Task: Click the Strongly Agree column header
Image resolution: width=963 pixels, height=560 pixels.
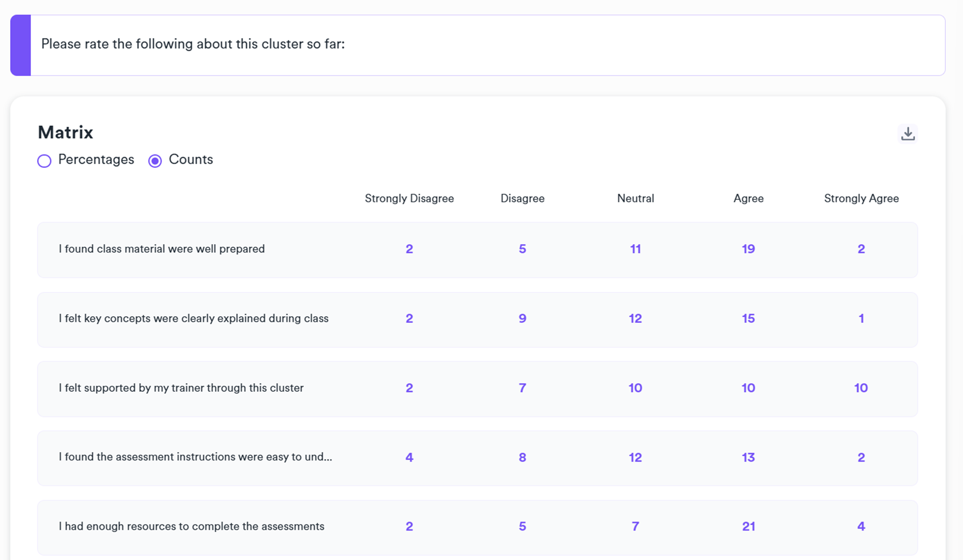Action: coord(861,198)
